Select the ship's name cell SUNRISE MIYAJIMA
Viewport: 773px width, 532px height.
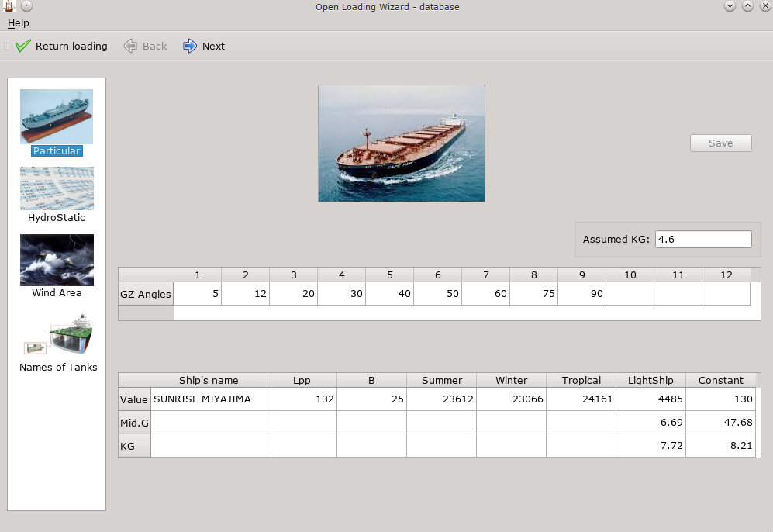209,399
